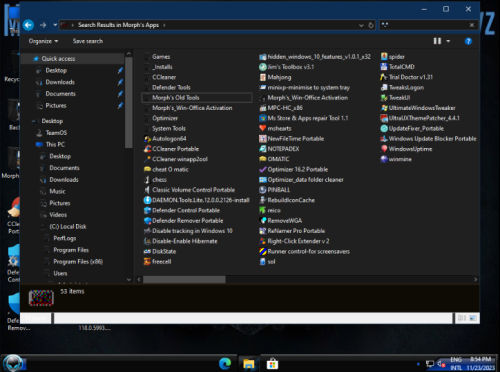The width and height of the screenshot is (500, 372).
Task: Clear the search box with X
Action: 472,25
